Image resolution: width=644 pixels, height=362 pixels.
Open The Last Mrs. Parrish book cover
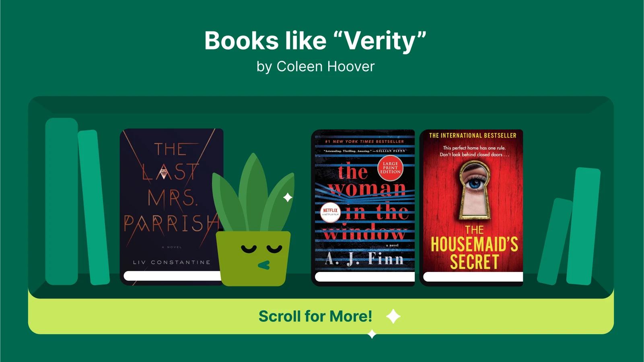point(171,207)
